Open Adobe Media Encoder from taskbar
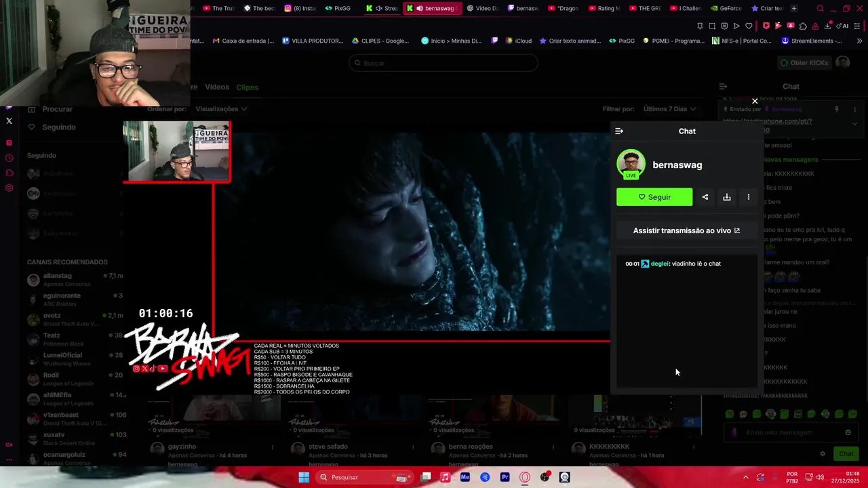Screen dimensions: 868x488 point(465,477)
